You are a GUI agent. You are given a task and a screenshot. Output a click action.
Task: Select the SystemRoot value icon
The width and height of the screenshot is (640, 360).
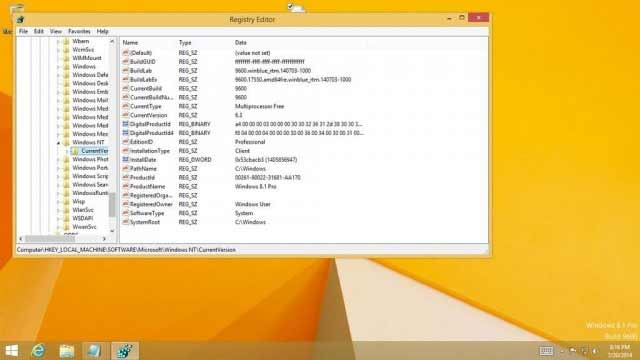coord(126,222)
